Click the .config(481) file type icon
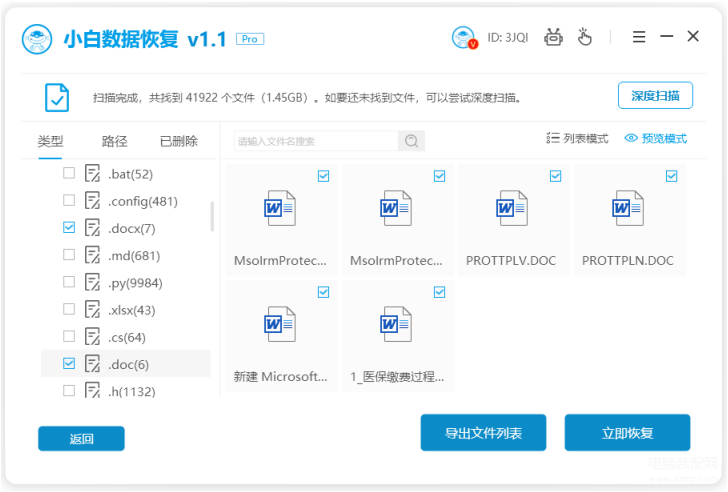The height and width of the screenshot is (492, 728). (92, 201)
